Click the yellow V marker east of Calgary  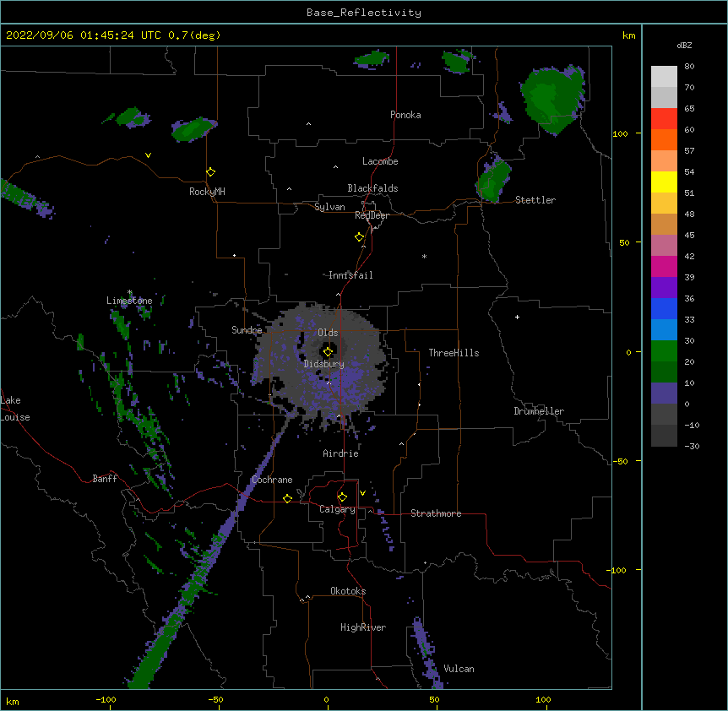[x=362, y=493]
